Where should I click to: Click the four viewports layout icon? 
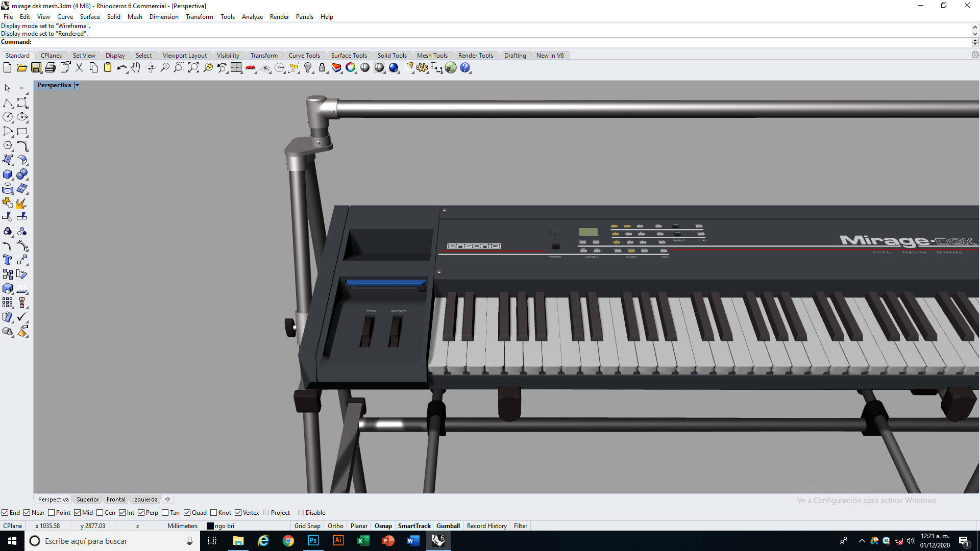tap(236, 67)
